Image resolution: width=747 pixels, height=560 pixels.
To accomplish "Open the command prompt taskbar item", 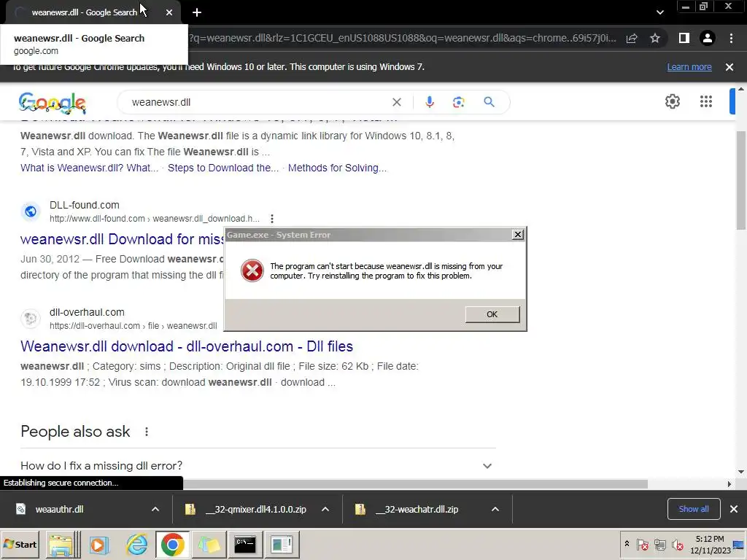I will [x=245, y=544].
